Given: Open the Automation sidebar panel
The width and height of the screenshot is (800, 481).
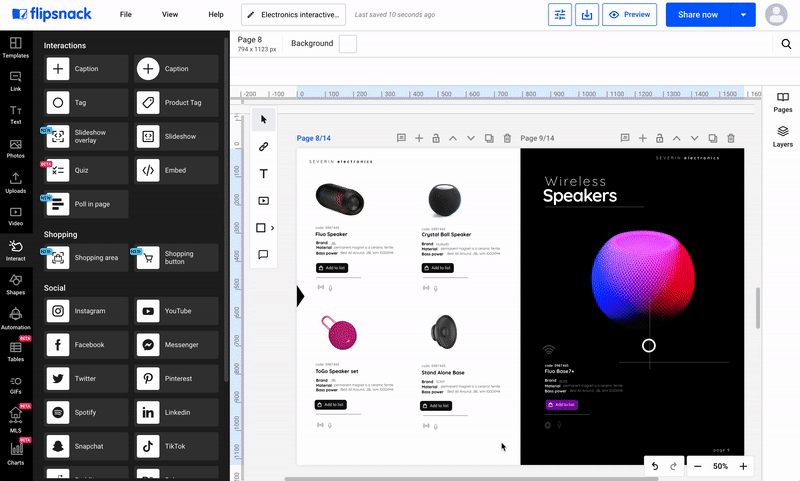Looking at the screenshot, I should pyautogui.click(x=16, y=319).
